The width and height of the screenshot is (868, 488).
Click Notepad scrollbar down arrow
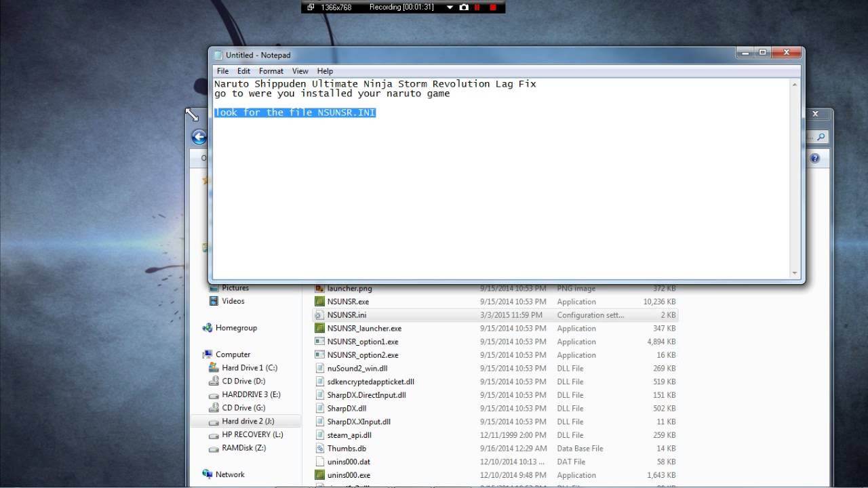pyautogui.click(x=795, y=272)
